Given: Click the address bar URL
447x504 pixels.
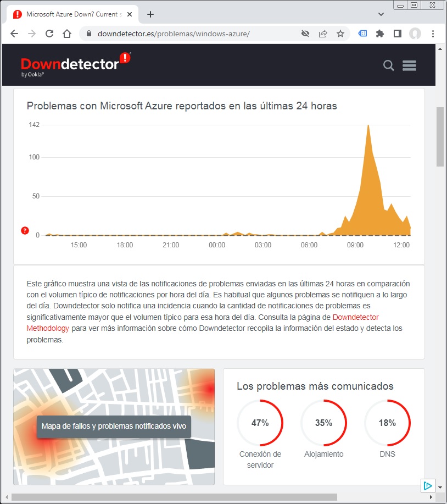Looking at the screenshot, I should click(x=174, y=34).
